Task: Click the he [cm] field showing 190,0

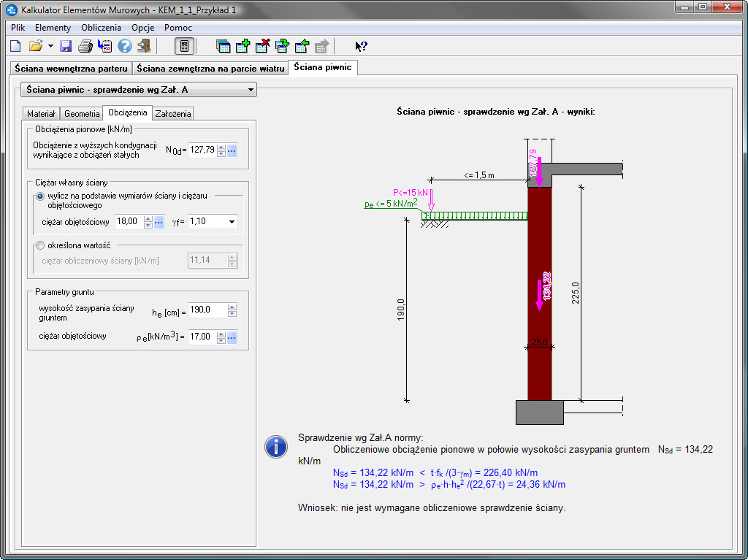Action: (x=207, y=310)
